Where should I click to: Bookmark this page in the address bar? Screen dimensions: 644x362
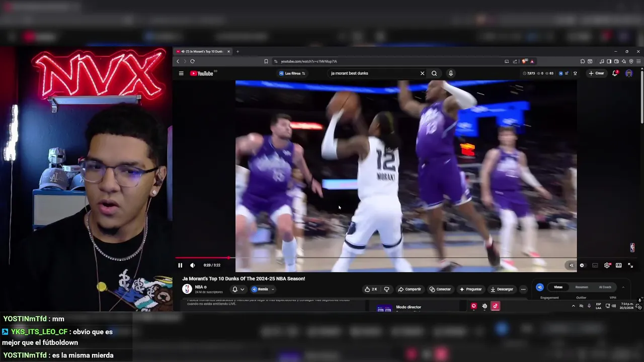click(266, 61)
